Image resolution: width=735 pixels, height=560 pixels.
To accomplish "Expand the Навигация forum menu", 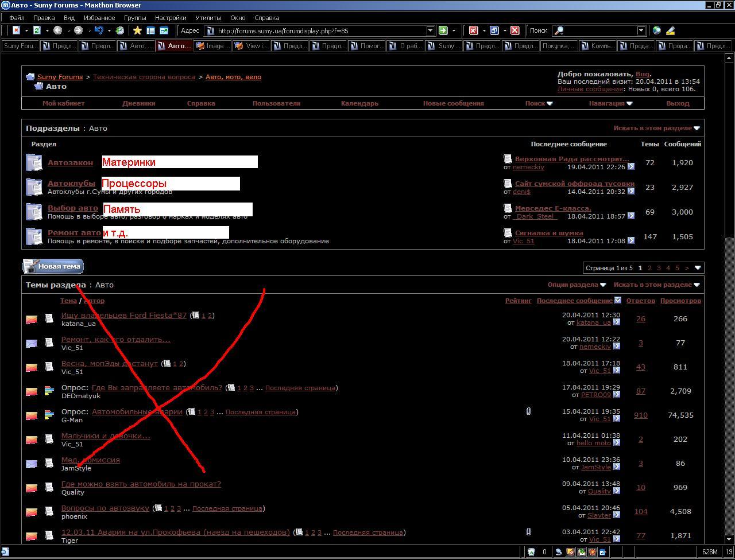I will pos(610,103).
